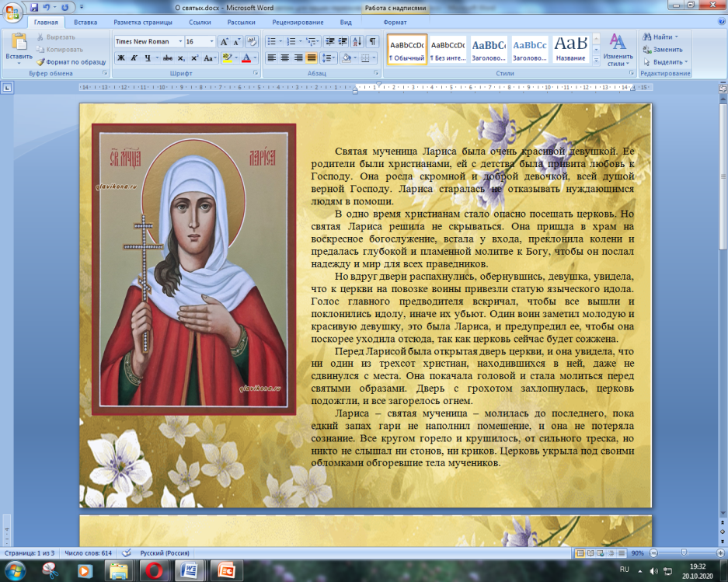
Task: Open Opera browser from the taskbar
Action: coord(154,571)
